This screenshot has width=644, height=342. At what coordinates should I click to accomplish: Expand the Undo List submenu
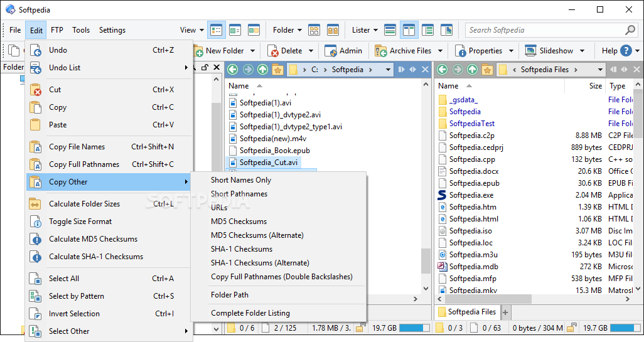109,68
